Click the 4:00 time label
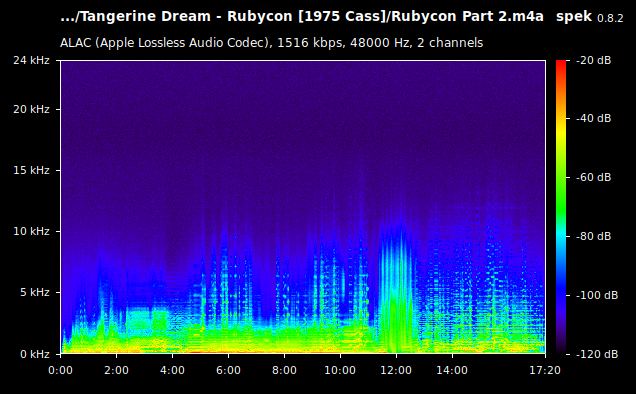The height and width of the screenshot is (394, 636). pos(172,370)
